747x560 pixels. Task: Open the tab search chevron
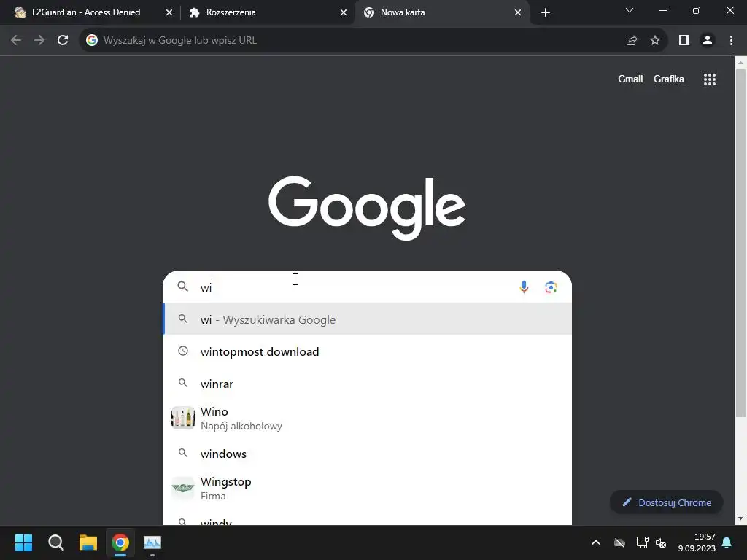[x=630, y=10]
